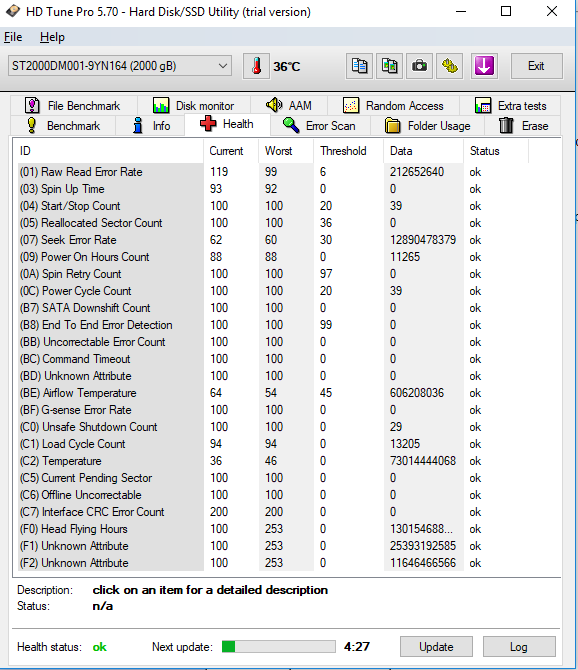Switch to the Error Scan tab

click(x=320, y=126)
